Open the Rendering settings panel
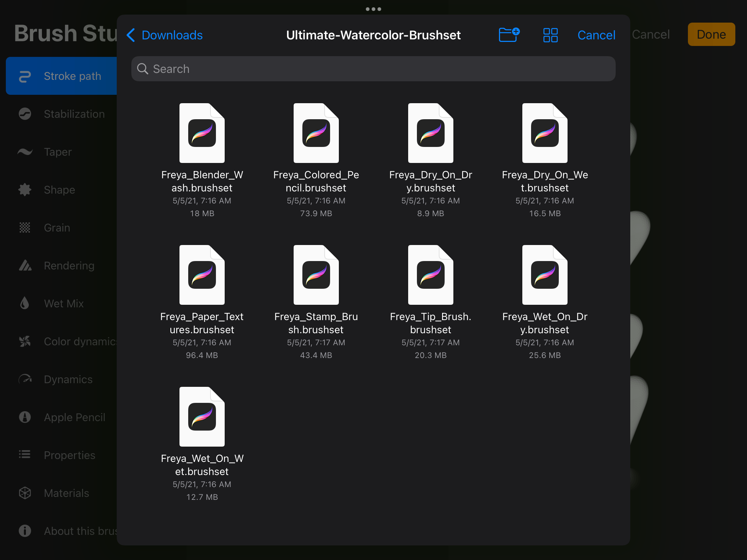Image resolution: width=747 pixels, height=560 pixels. tap(69, 265)
